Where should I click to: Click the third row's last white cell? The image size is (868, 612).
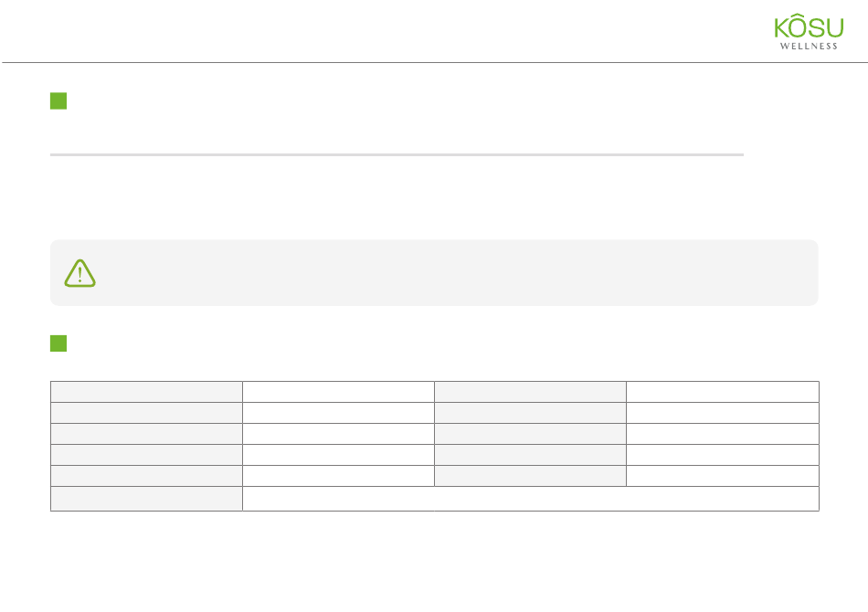click(x=723, y=434)
